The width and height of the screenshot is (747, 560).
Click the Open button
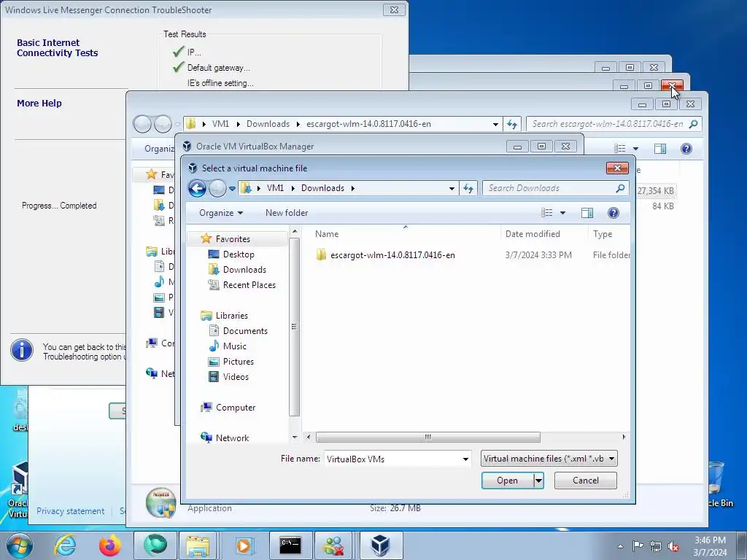click(x=508, y=481)
